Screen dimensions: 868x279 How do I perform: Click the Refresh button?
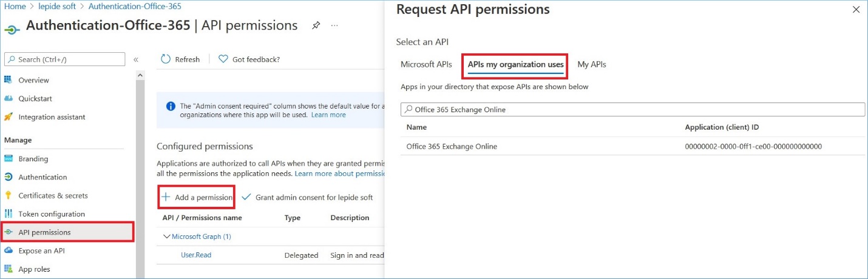click(x=180, y=59)
